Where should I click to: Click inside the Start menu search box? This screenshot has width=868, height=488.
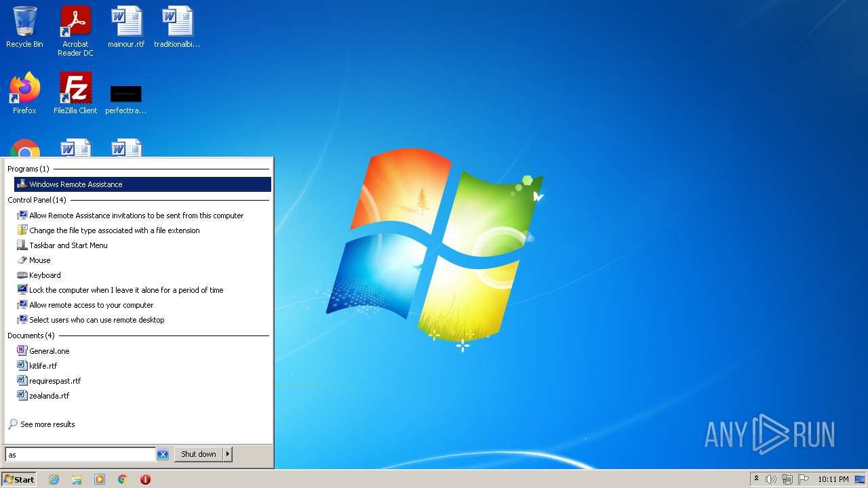[80, 454]
